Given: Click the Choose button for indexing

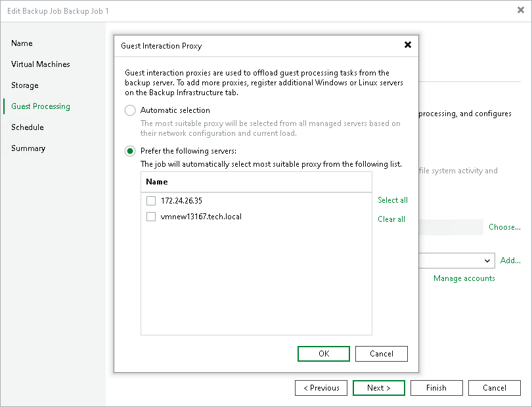Looking at the screenshot, I should click(x=504, y=226).
